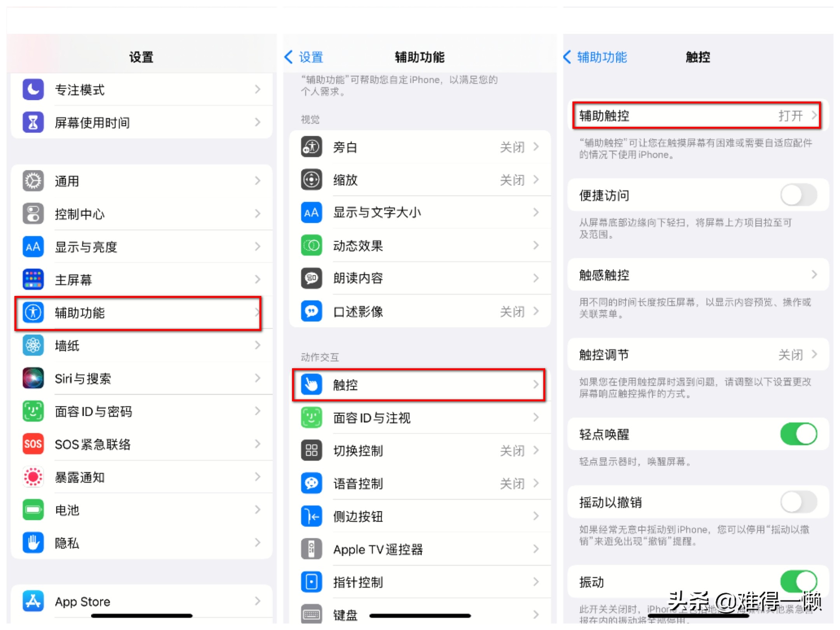The image size is (840, 630).
Task: Go back to Accessibility (辅助功能) from Touch
Action: [x=595, y=57]
